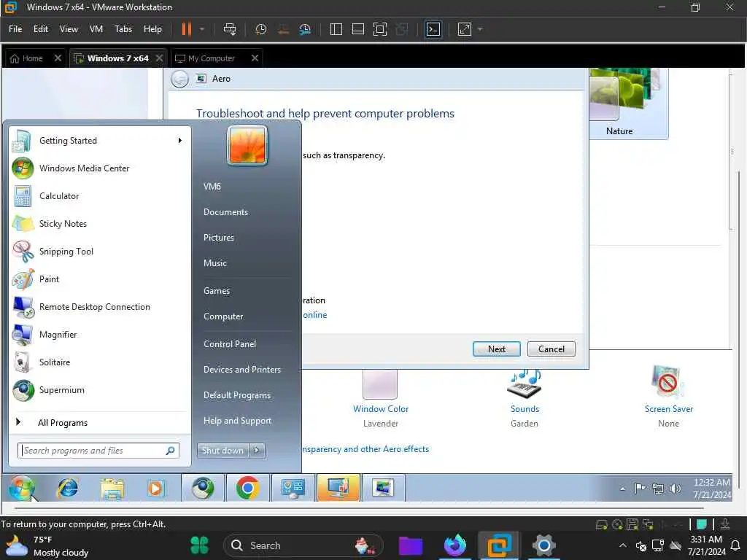Open the snapshot manager icon
747x560 pixels.
click(x=305, y=29)
